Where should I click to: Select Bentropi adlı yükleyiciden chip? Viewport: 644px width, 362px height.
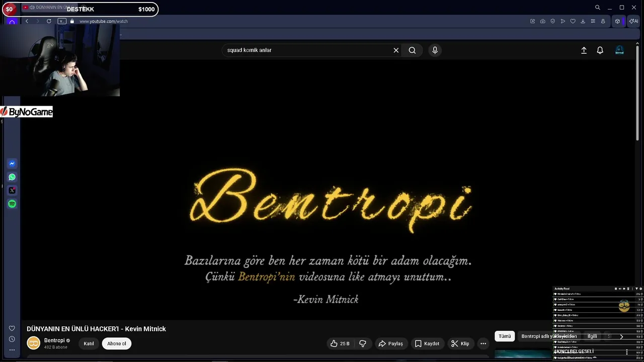(x=549, y=336)
